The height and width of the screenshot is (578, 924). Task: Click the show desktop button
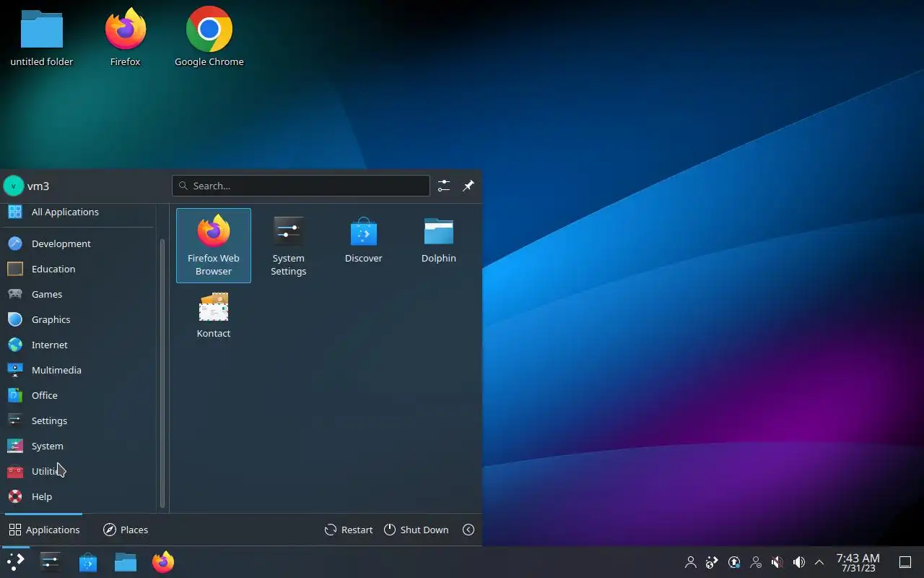pyautogui.click(x=905, y=562)
